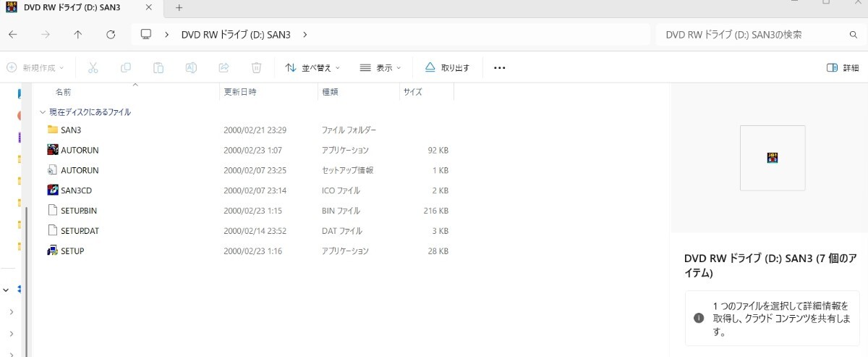Click the chevron after DVD RW ドライブ in address bar

pos(305,34)
